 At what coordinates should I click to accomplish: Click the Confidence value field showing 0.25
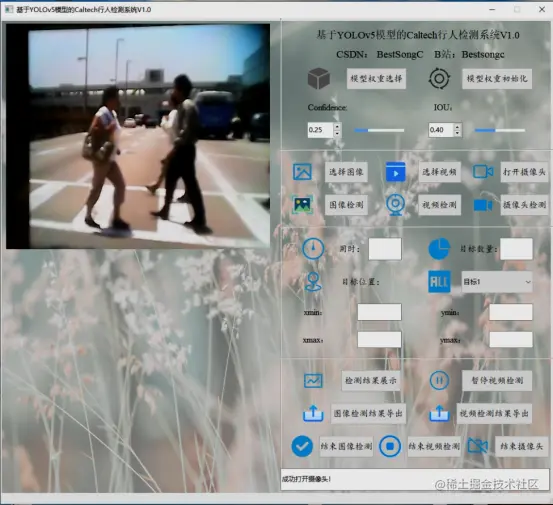pyautogui.click(x=320, y=130)
